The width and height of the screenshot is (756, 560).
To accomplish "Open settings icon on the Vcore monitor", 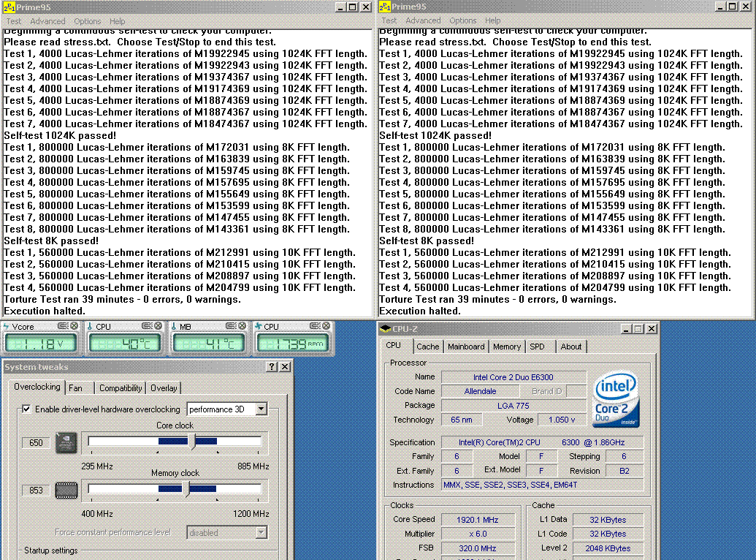I will coord(63,326).
